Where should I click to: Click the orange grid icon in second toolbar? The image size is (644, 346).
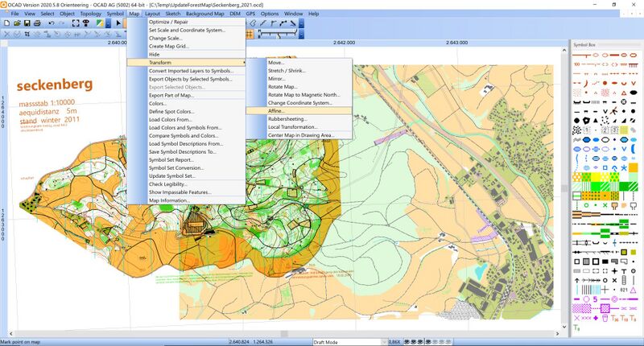(250, 34)
